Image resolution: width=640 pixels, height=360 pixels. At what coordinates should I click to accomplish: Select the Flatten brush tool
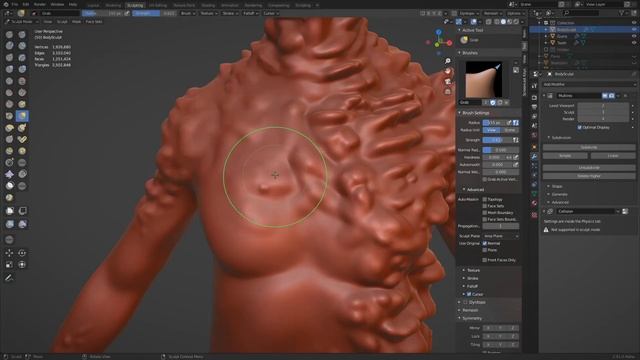pyautogui.click(x=9, y=93)
